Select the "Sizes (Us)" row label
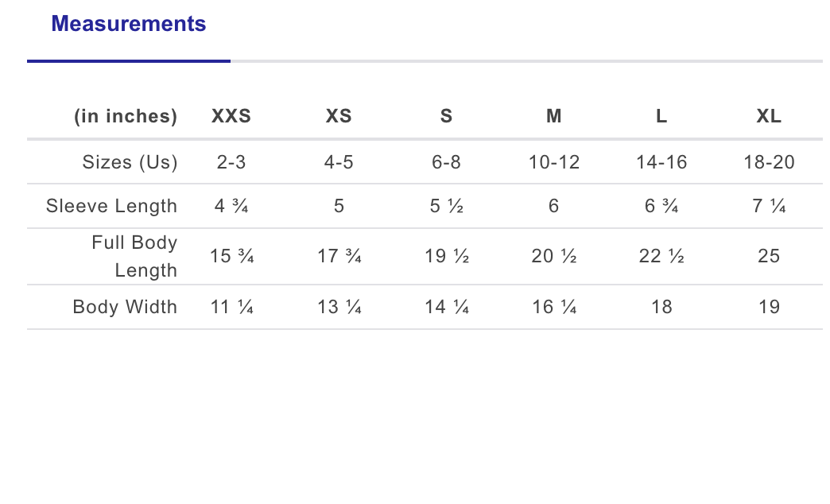Viewport: 830px width, 504px height. (x=130, y=163)
